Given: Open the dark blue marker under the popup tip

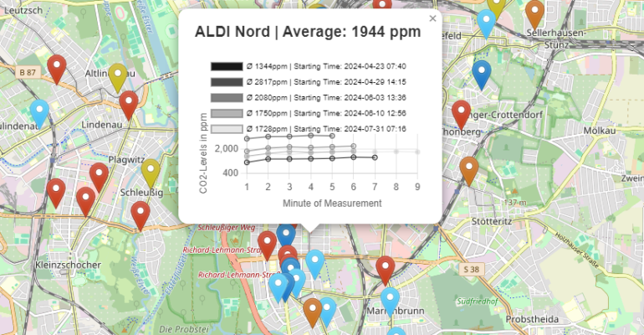Looking at the screenshot, I should pos(286,235).
